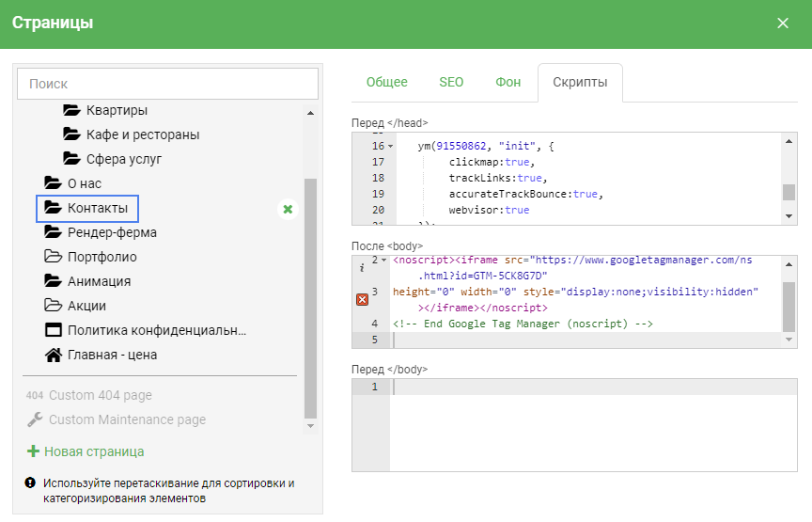Click the folder icon next to Акции
Image resolution: width=812 pixels, height=522 pixels.
(53, 306)
